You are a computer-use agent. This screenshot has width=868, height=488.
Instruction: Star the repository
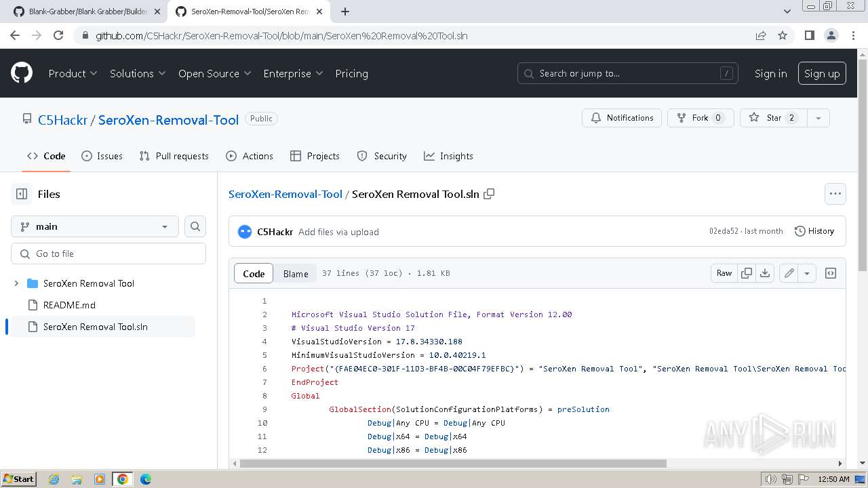point(774,118)
